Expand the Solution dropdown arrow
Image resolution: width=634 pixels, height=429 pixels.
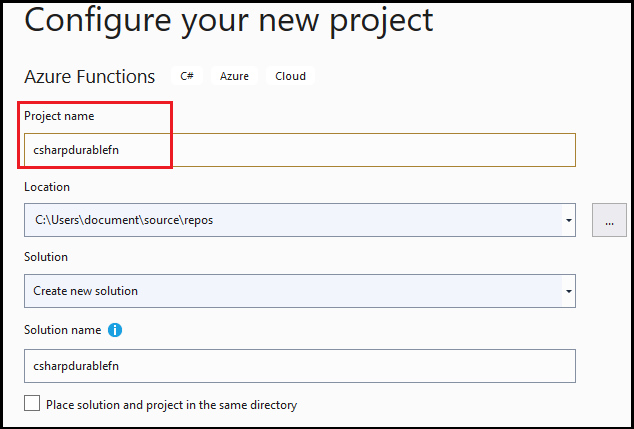click(x=568, y=291)
